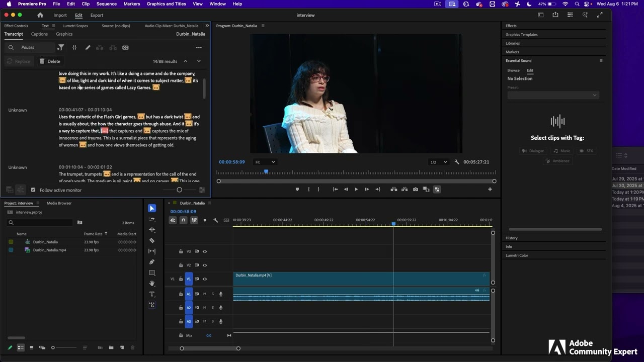Hide video track V2 with eye icon
The width and height of the screenshot is (644, 362).
tap(205, 265)
